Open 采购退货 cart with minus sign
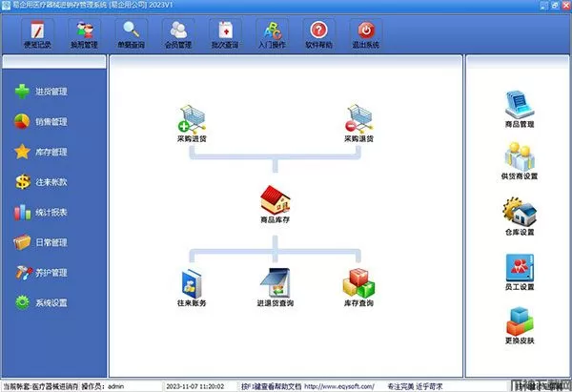 (x=359, y=123)
